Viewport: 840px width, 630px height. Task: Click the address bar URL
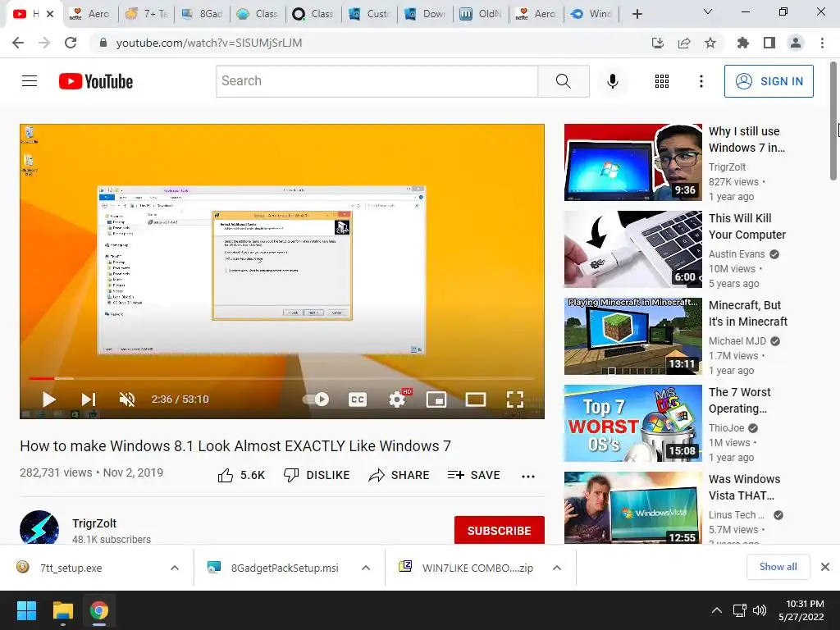[x=209, y=43]
